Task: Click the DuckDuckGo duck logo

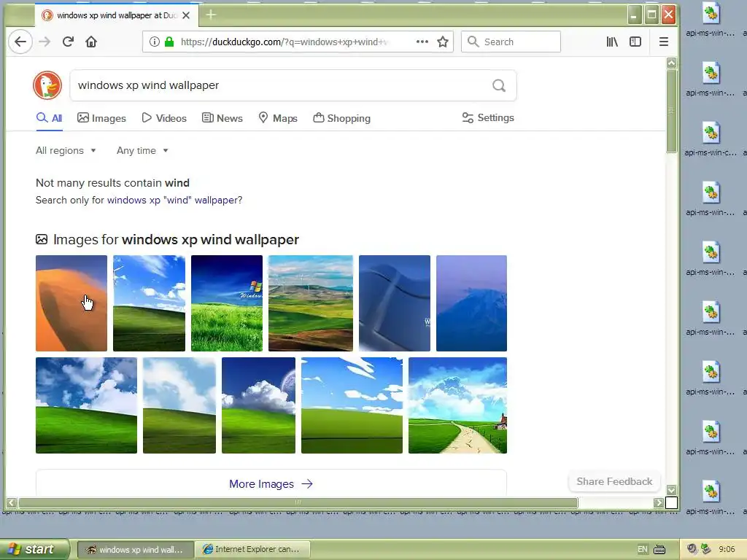Action: (47, 85)
